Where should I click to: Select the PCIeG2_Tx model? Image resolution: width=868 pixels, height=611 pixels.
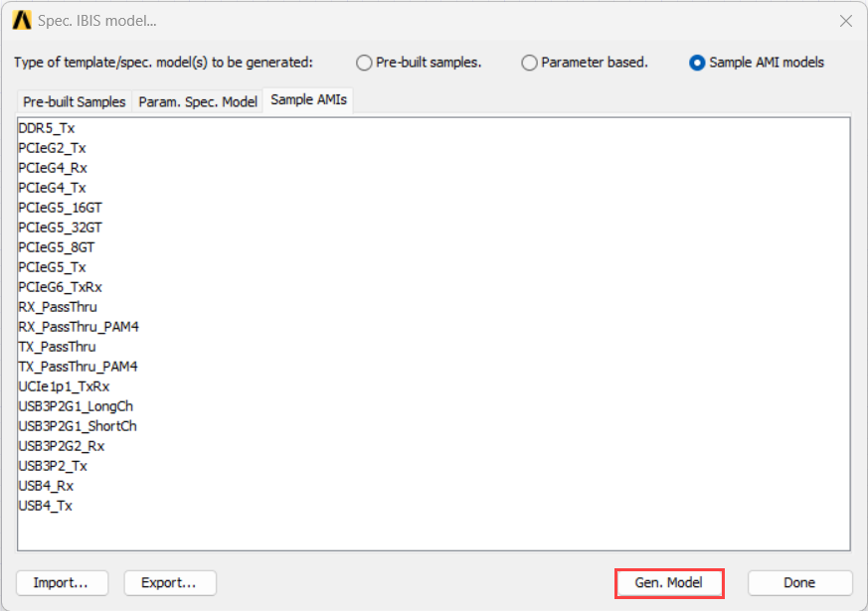(52, 147)
